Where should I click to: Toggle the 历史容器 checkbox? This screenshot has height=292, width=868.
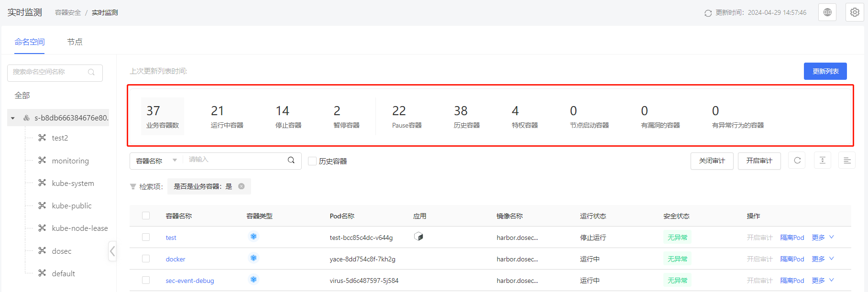coord(312,161)
